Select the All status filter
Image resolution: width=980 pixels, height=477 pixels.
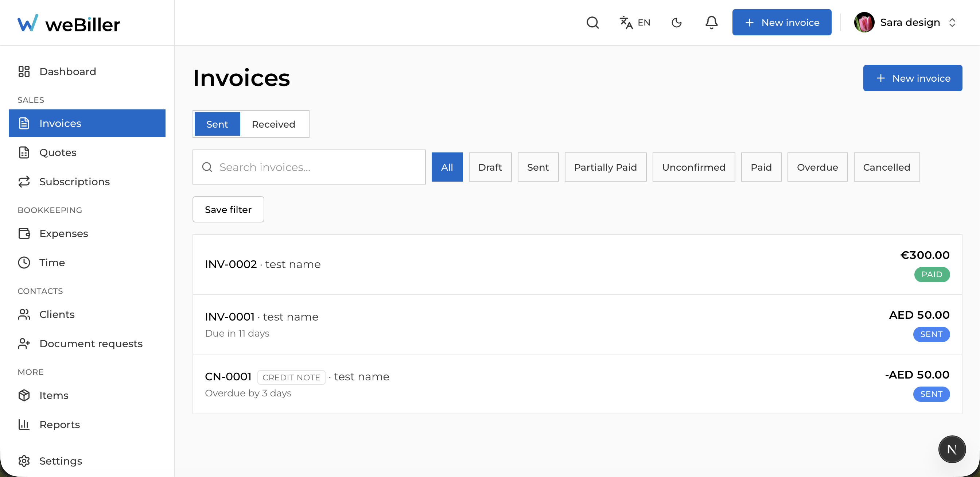click(447, 167)
